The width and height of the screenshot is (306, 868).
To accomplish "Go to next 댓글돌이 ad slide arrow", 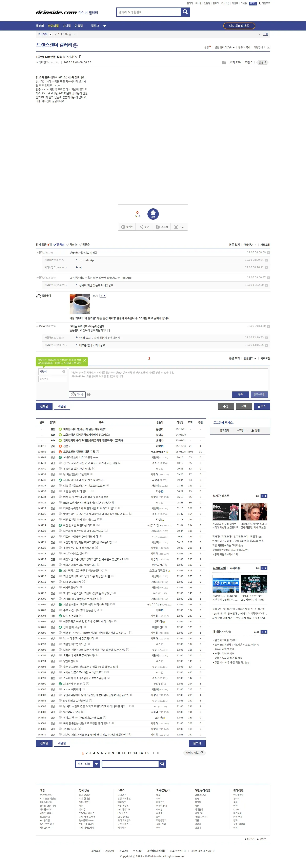I will [x=105, y=296].
